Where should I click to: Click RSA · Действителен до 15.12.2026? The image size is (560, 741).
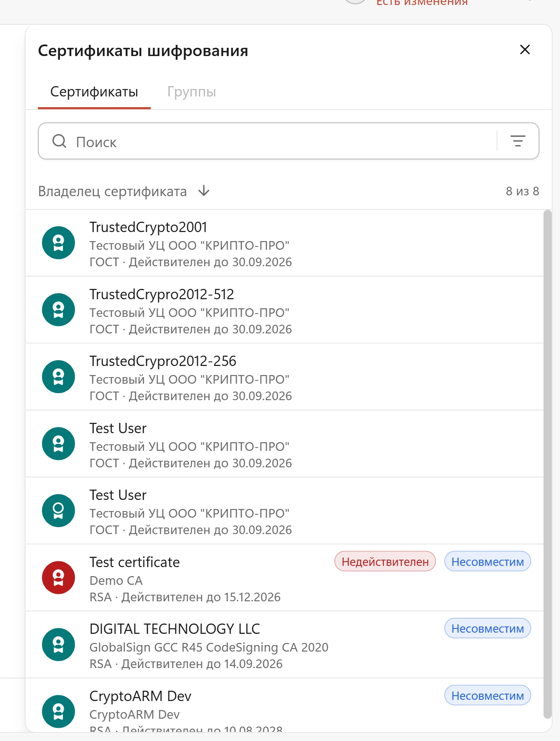click(185, 597)
